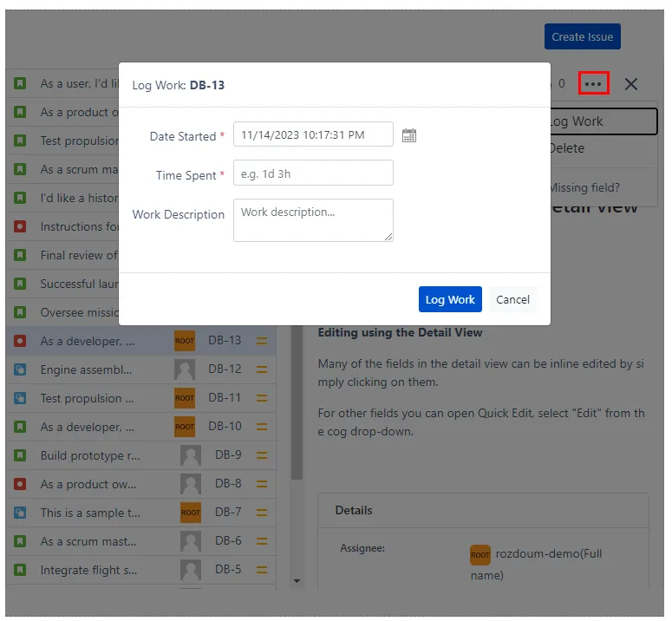This screenshot has width=672, height=621.
Task: Click the DB-5 issue key
Action: coord(228,570)
